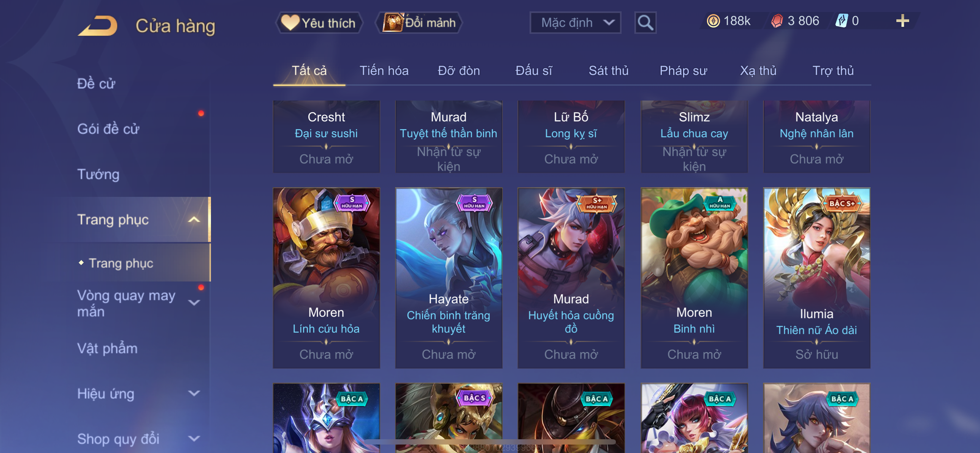Open the Mặc định sort dropdown
This screenshot has height=453, width=980.
[x=575, y=23]
